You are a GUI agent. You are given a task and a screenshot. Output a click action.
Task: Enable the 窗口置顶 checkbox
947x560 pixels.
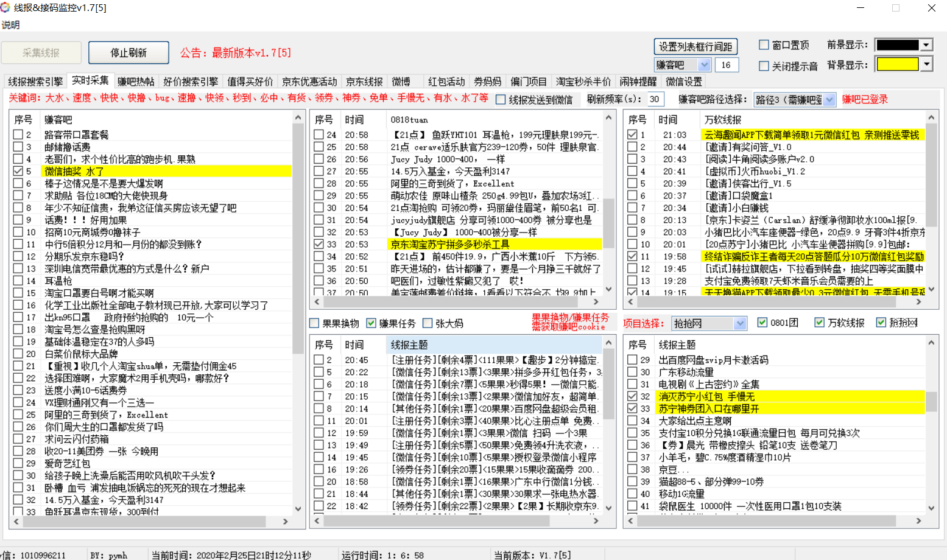pyautogui.click(x=764, y=45)
